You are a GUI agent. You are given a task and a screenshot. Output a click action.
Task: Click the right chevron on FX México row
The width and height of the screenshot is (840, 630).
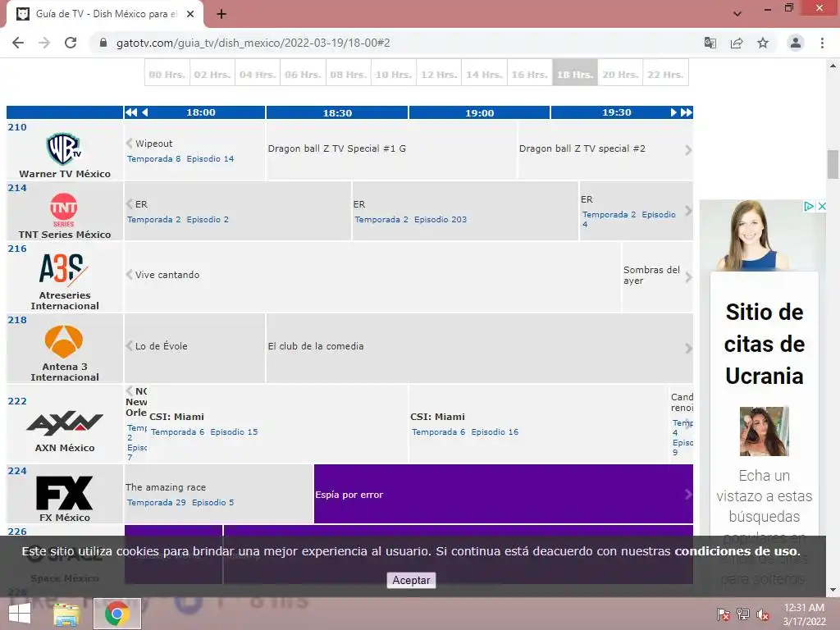(688, 495)
